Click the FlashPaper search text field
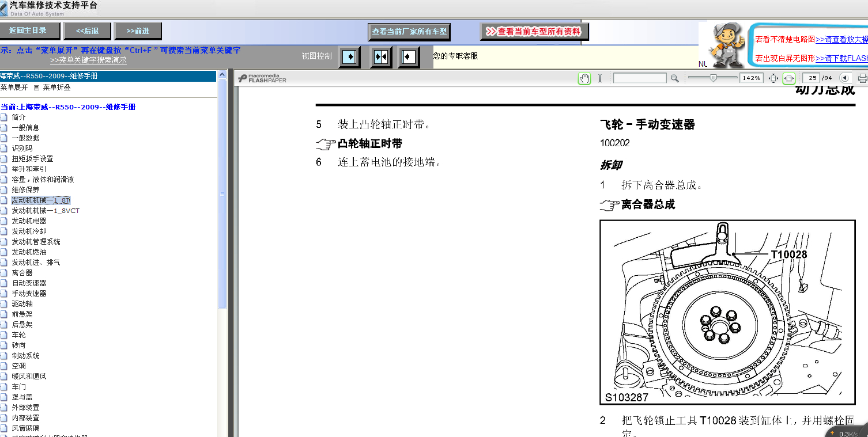 click(x=639, y=78)
